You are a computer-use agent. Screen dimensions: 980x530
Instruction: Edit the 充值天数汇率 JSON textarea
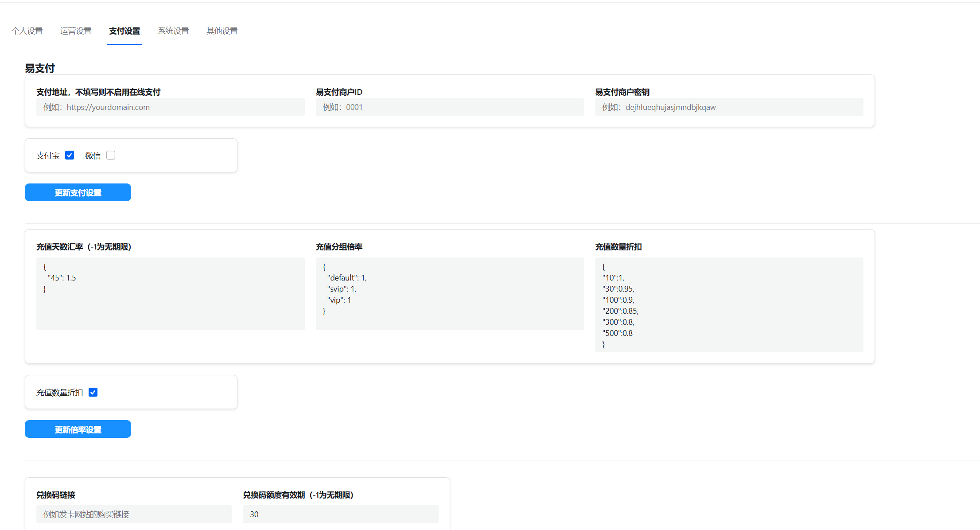171,294
